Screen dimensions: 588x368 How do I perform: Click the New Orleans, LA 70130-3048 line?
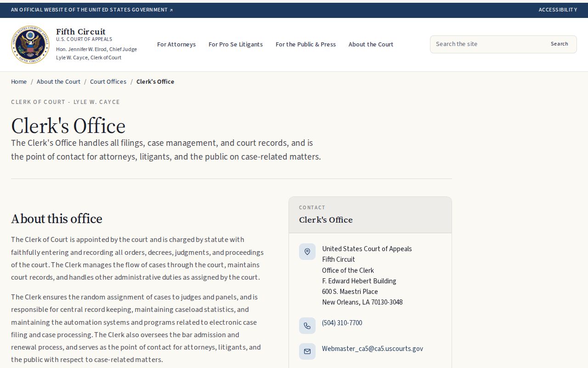pyautogui.click(x=362, y=302)
